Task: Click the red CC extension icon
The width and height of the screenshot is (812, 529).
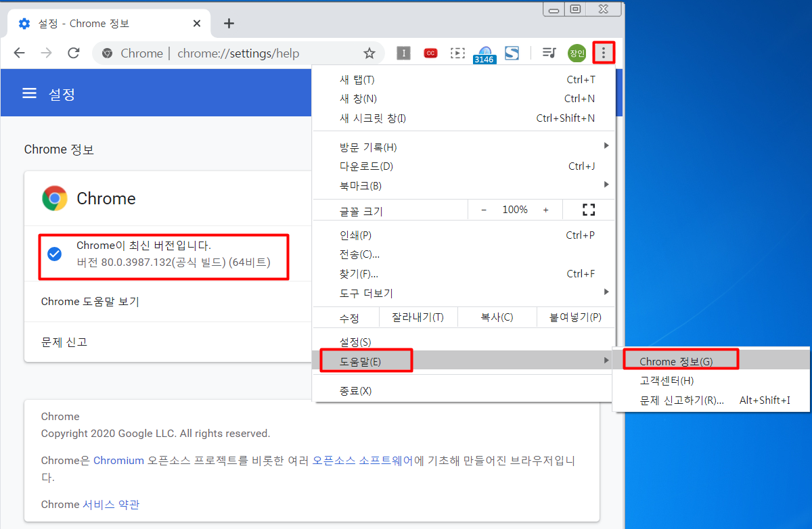Action: 430,53
